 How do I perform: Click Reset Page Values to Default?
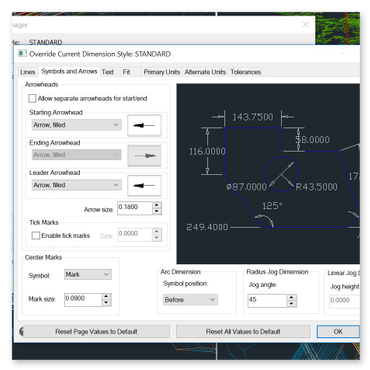click(96, 332)
